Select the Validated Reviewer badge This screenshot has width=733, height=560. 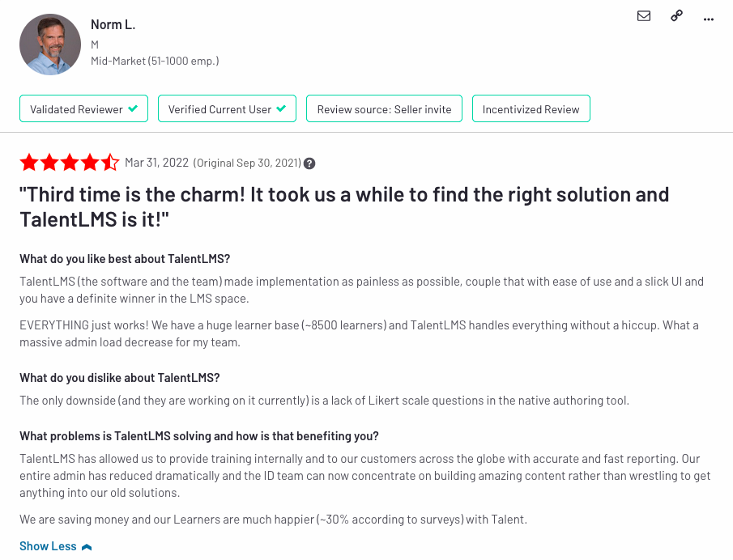(83, 108)
